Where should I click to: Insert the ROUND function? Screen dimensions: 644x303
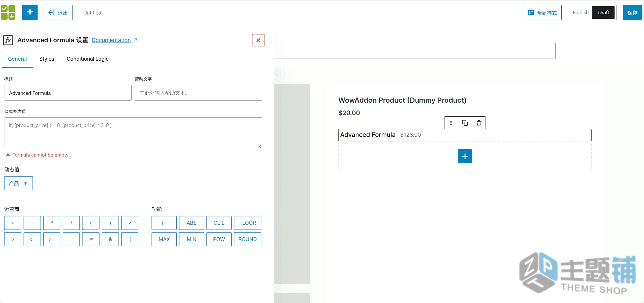(248, 239)
